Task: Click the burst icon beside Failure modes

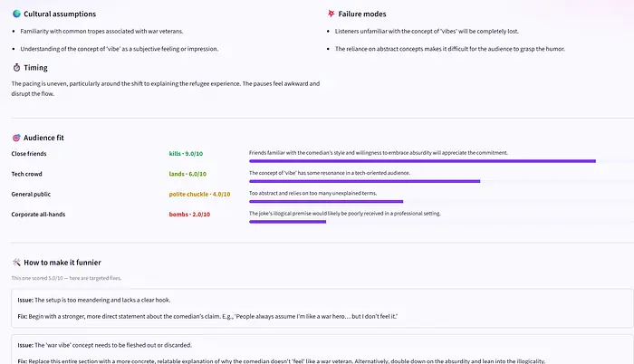Action: pyautogui.click(x=331, y=14)
